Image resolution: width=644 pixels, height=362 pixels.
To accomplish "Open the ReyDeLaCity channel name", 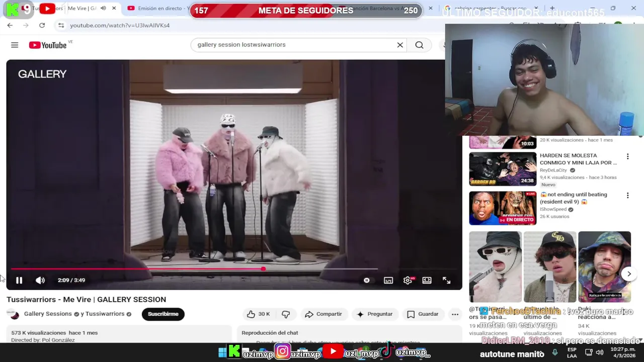I will tap(553, 170).
